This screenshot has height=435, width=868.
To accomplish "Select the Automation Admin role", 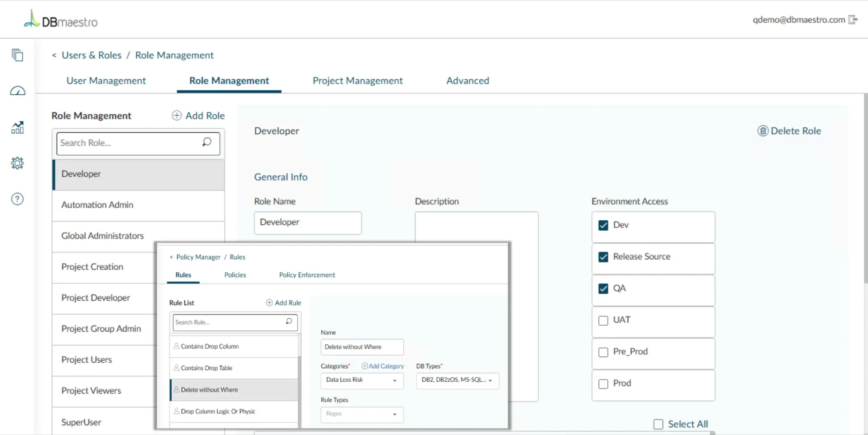I will click(97, 205).
